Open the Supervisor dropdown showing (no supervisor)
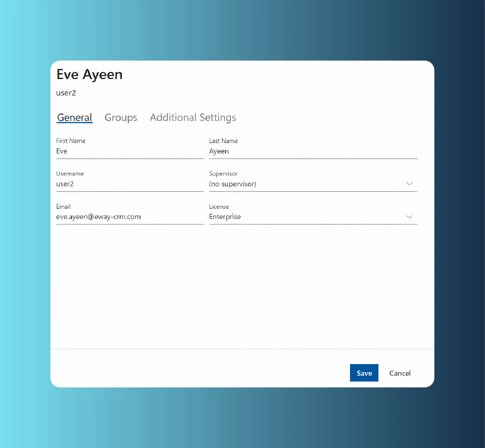 point(313,184)
